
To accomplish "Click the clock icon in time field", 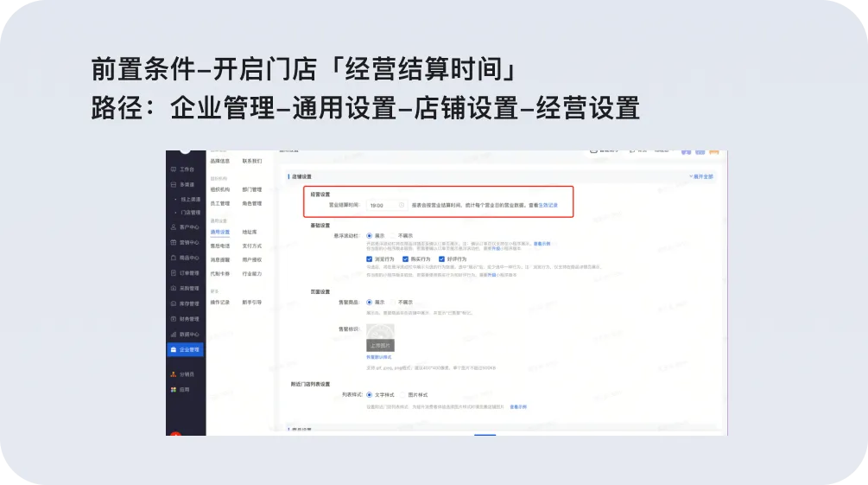I will 402,205.
